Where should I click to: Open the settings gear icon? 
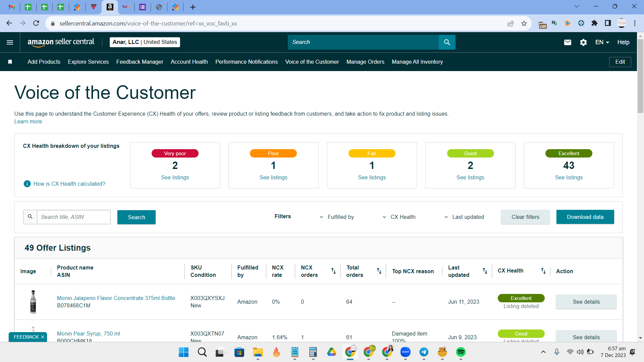(x=583, y=42)
